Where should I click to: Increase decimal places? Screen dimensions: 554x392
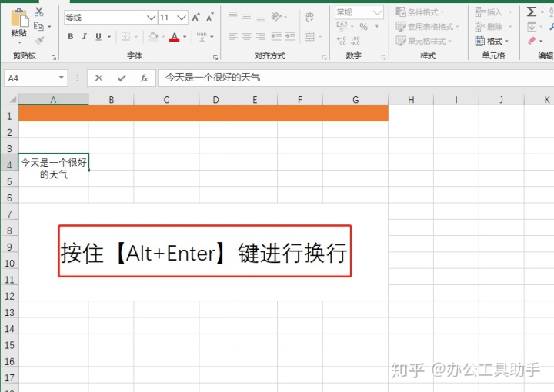coord(342,41)
